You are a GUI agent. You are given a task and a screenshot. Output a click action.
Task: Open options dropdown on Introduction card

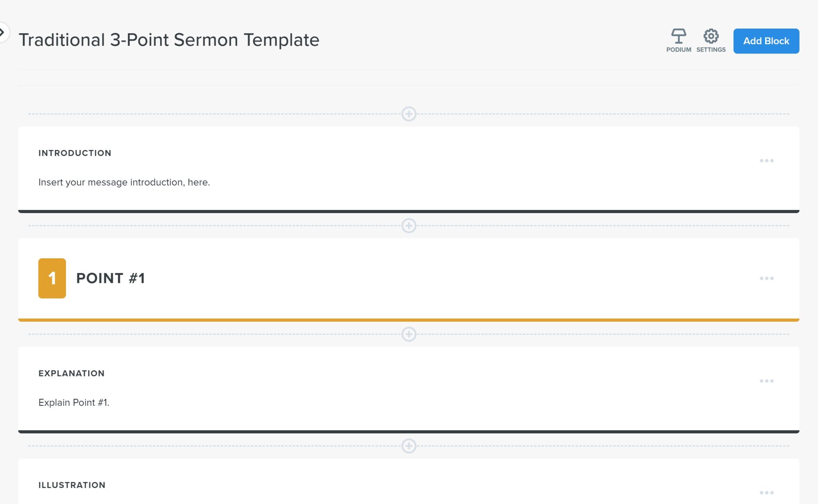[767, 160]
